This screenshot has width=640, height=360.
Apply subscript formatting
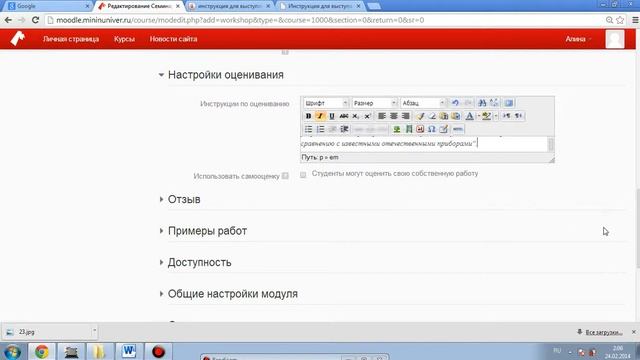coord(356,116)
